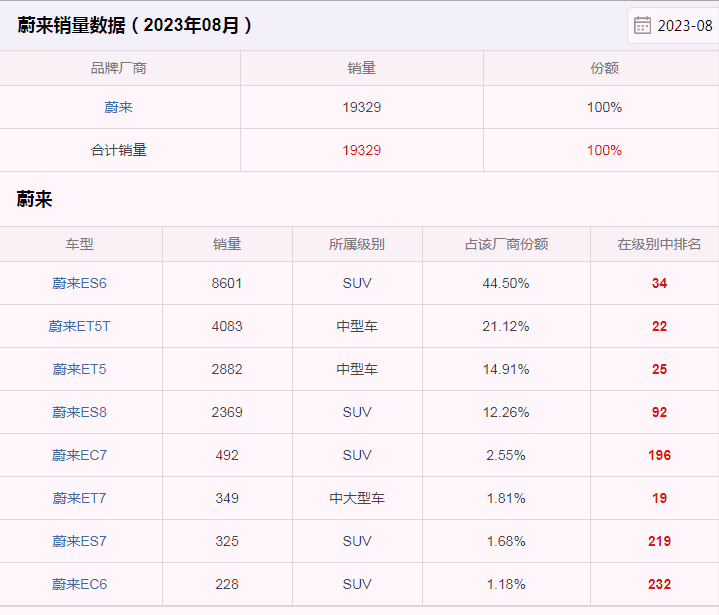Open the 蔚来ES7 model link
This screenshot has width=719, height=615.
point(79,541)
